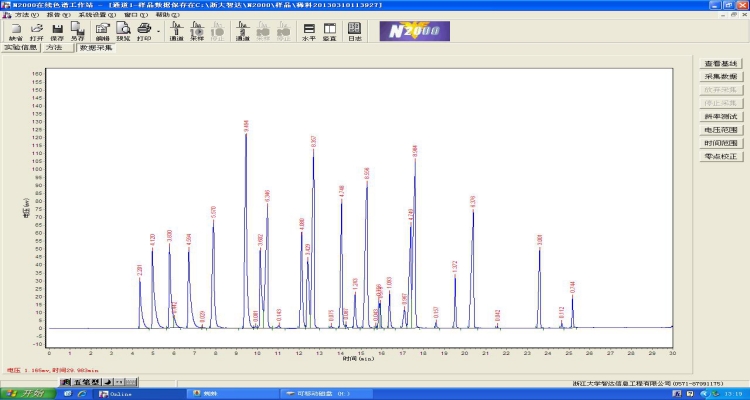The image size is (750, 400).
Task: Click the tallest peak labelled 9.484
Action: (x=246, y=126)
